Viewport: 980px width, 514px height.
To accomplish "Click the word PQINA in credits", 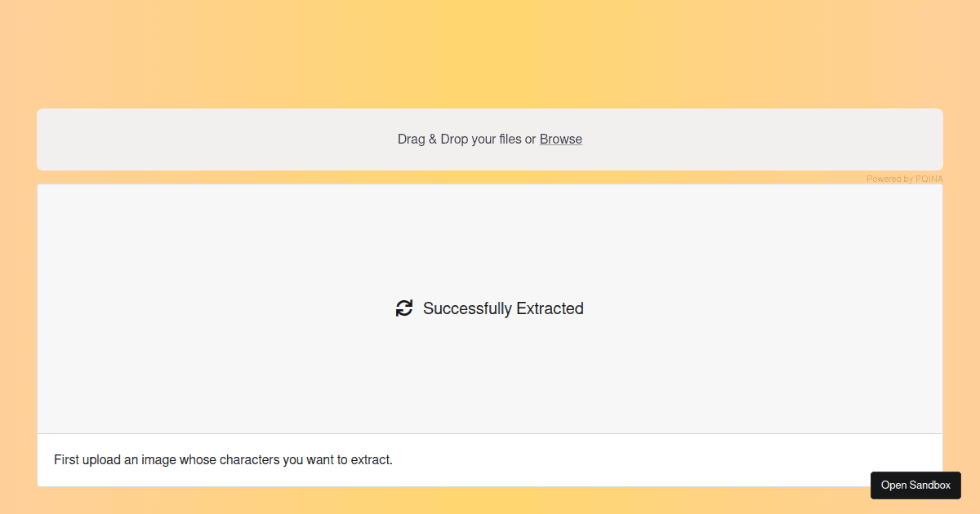I will (x=929, y=179).
